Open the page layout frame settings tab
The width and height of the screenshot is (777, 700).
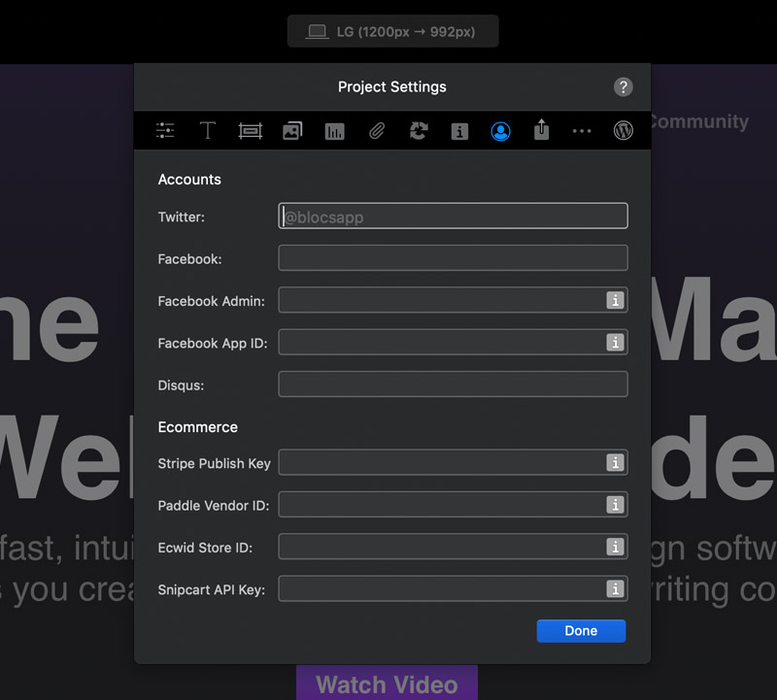(x=251, y=131)
